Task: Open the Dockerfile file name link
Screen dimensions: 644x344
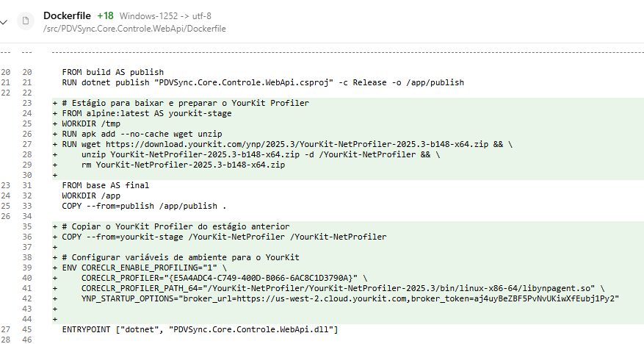Action: (68, 15)
